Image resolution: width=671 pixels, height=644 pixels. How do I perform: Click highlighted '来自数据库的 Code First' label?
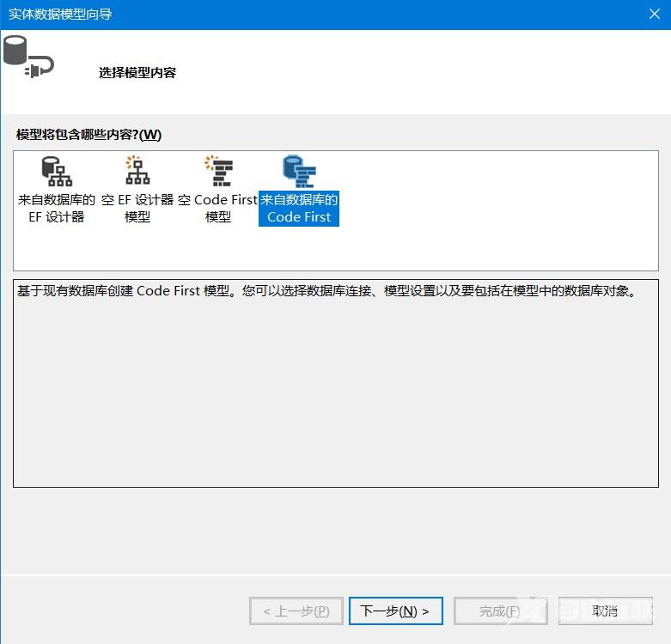[x=299, y=208]
